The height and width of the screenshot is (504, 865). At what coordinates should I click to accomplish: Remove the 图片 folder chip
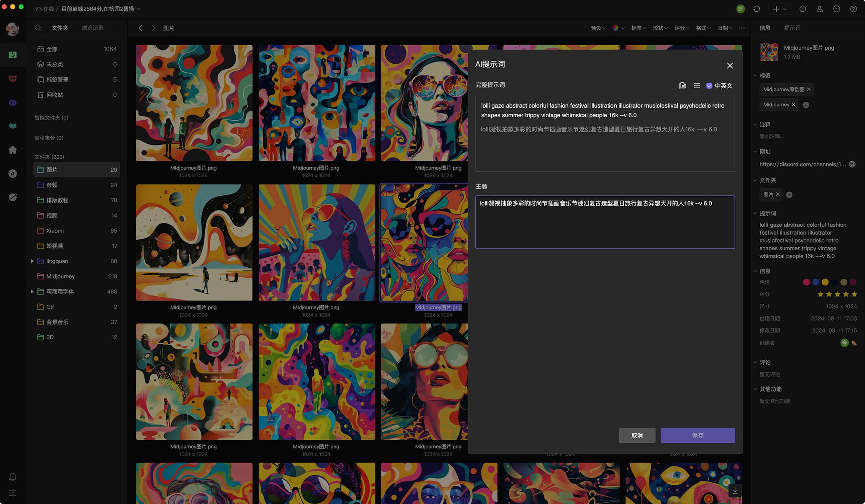pyautogui.click(x=778, y=194)
